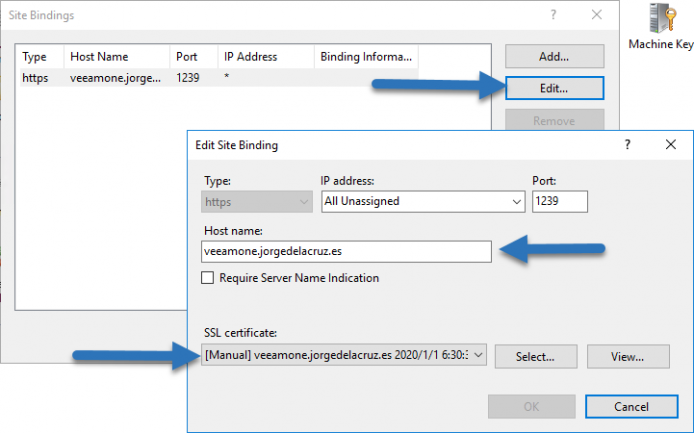
Task: Open the SSL certificate dropdown
Action: click(x=344, y=355)
